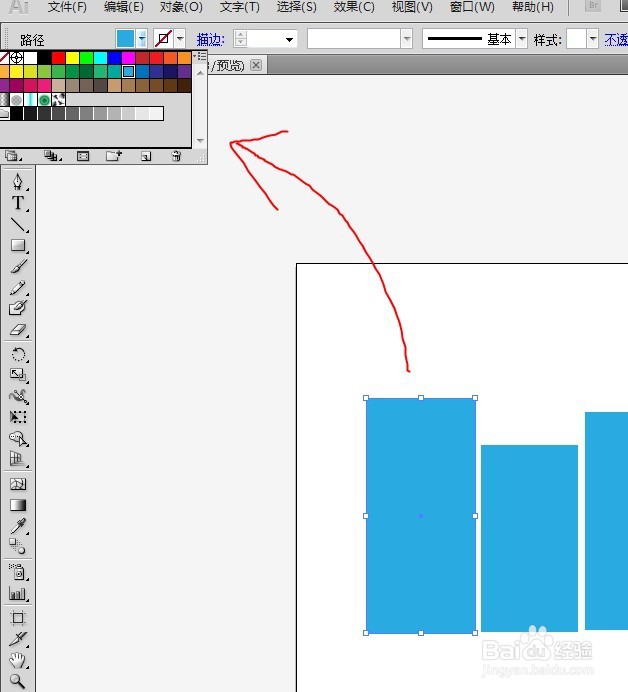The height and width of the screenshot is (692, 628).
Task: Click the Swatch Options icon
Action: tap(83, 156)
